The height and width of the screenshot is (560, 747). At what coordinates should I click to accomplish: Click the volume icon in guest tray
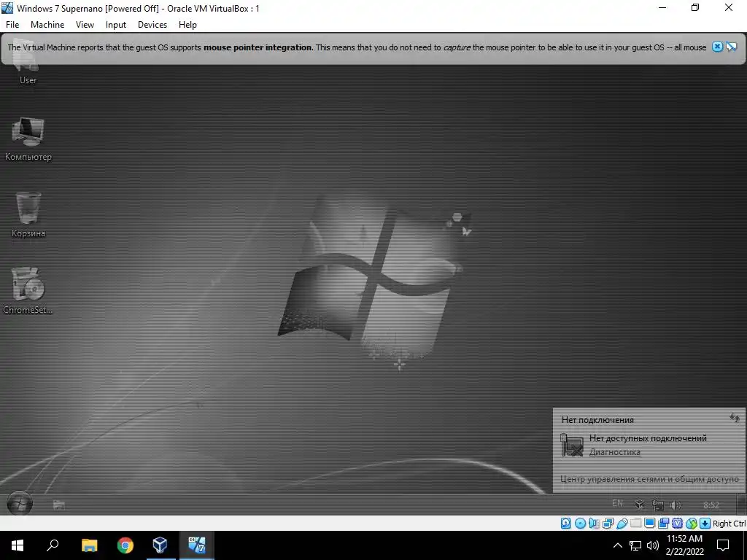675,505
